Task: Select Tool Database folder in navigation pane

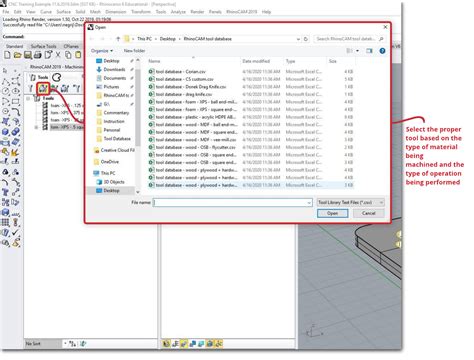Action: pos(116,139)
